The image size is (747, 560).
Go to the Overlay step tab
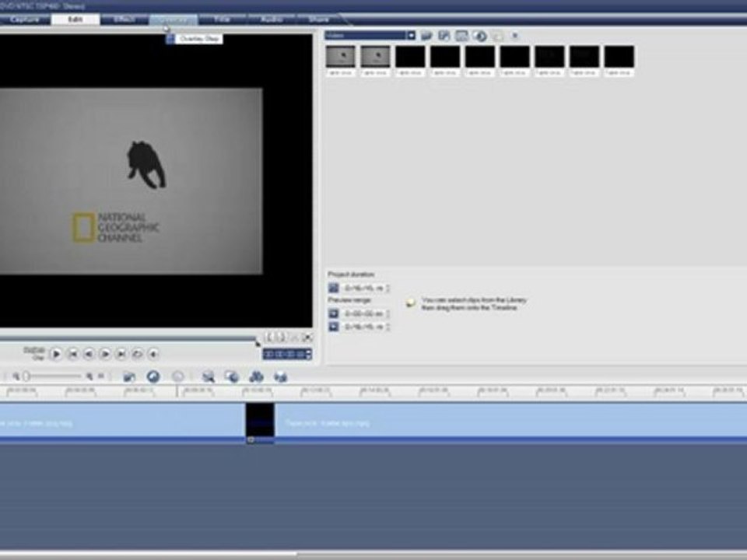pyautogui.click(x=173, y=19)
